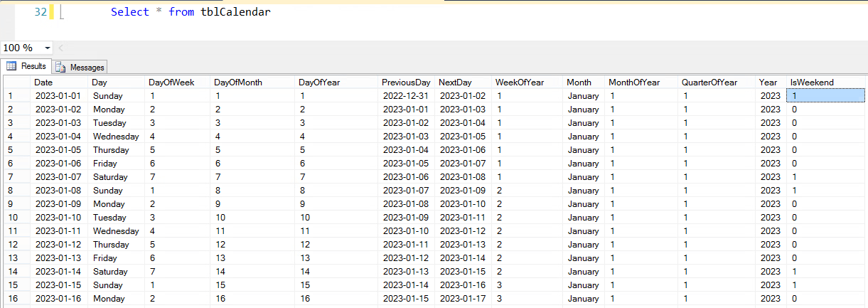Click the PreviousDay column header
Viewport: 868px width, 308px height.
[407, 83]
